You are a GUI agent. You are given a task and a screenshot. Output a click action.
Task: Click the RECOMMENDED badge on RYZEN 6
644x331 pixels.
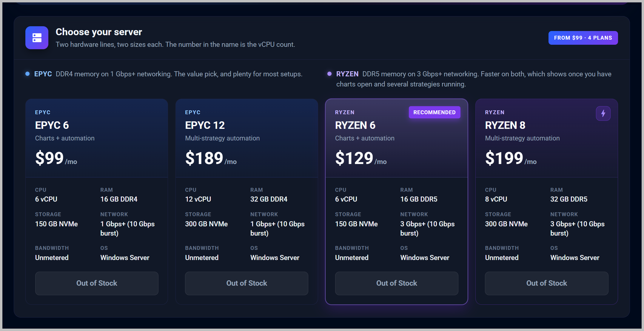pos(435,112)
